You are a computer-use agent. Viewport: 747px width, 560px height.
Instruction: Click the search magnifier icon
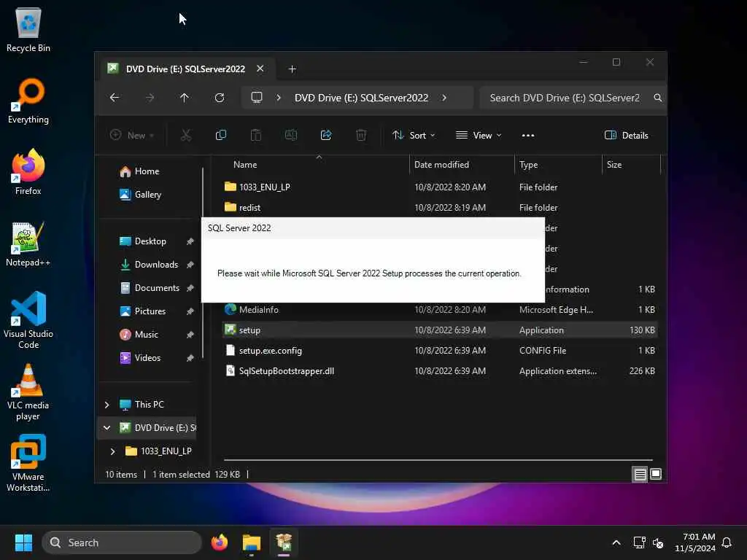pos(657,98)
